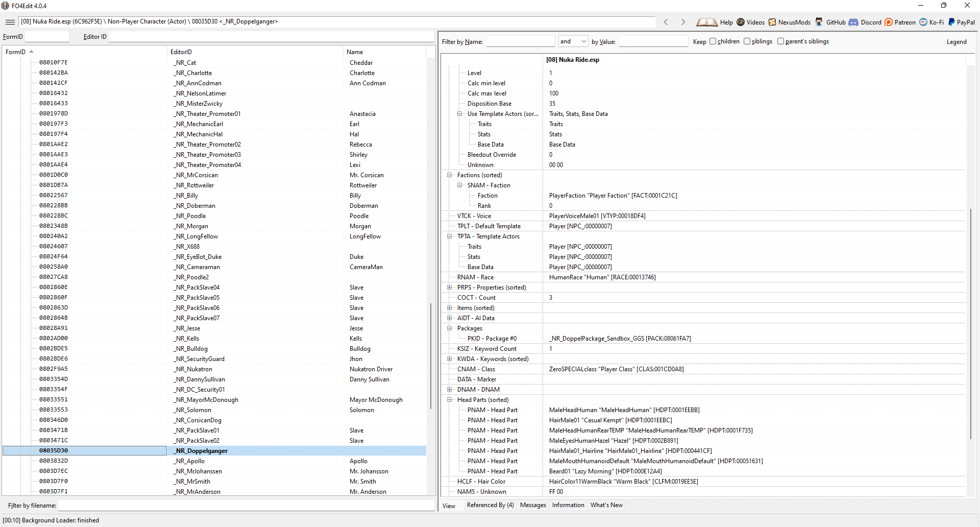The width and height of the screenshot is (980, 527).
Task: Sort by the FormID column header
Action: [x=85, y=52]
